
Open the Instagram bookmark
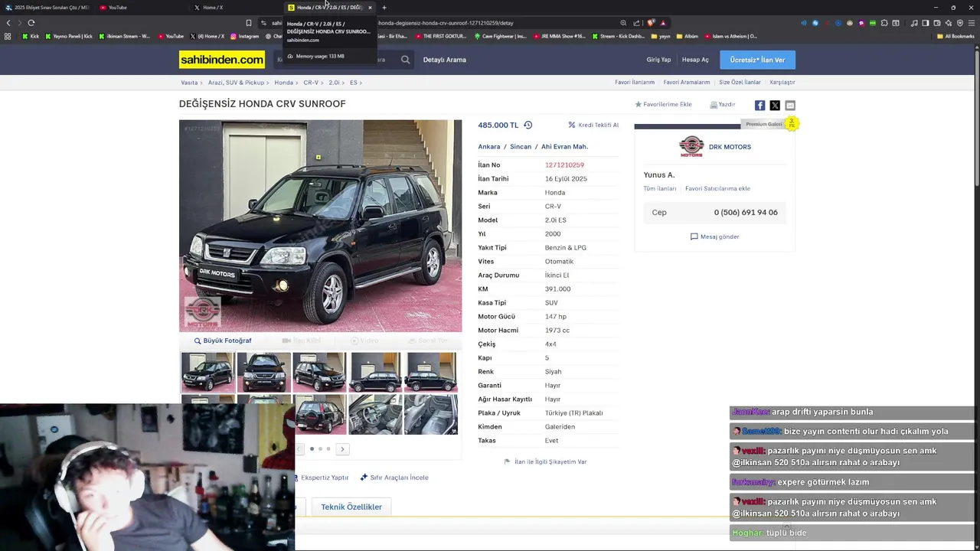(245, 36)
